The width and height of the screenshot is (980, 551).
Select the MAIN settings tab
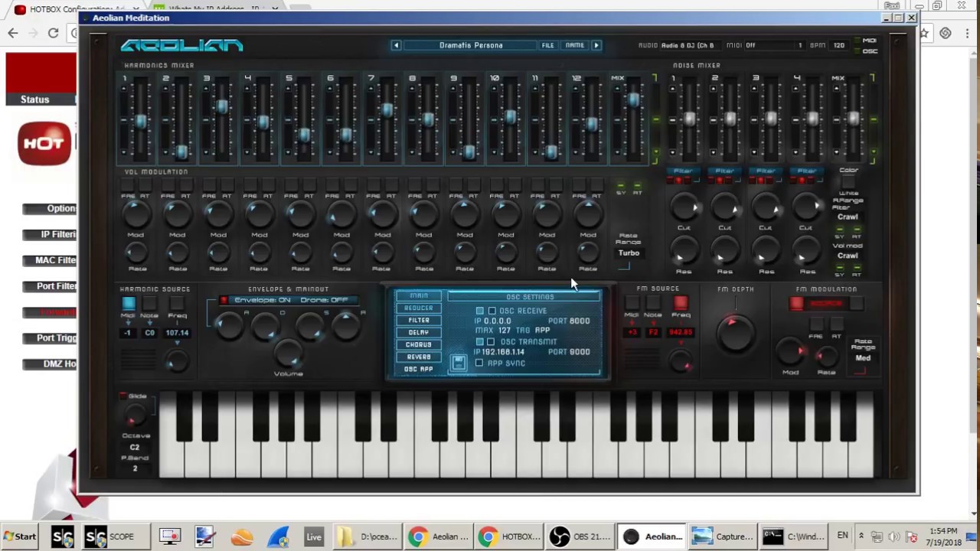(419, 296)
